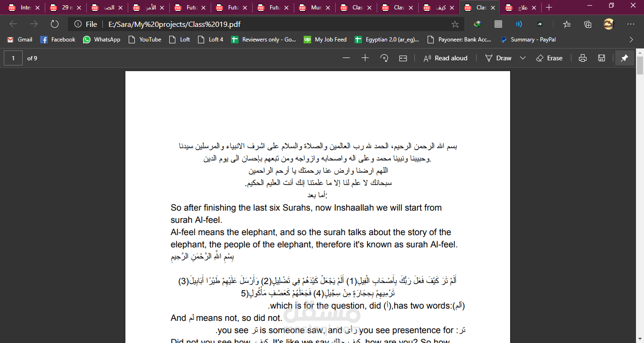Open the Favorites list icon in toolbar
The image size is (644, 343).
tap(567, 24)
